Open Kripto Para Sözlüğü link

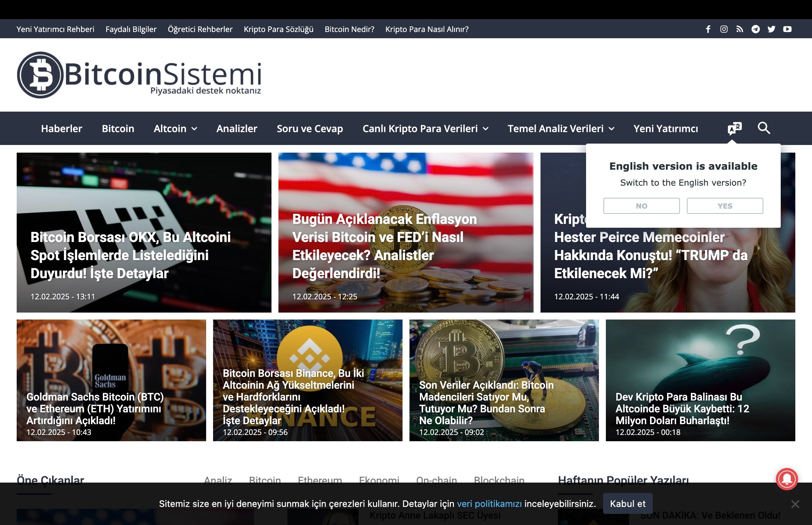278,29
